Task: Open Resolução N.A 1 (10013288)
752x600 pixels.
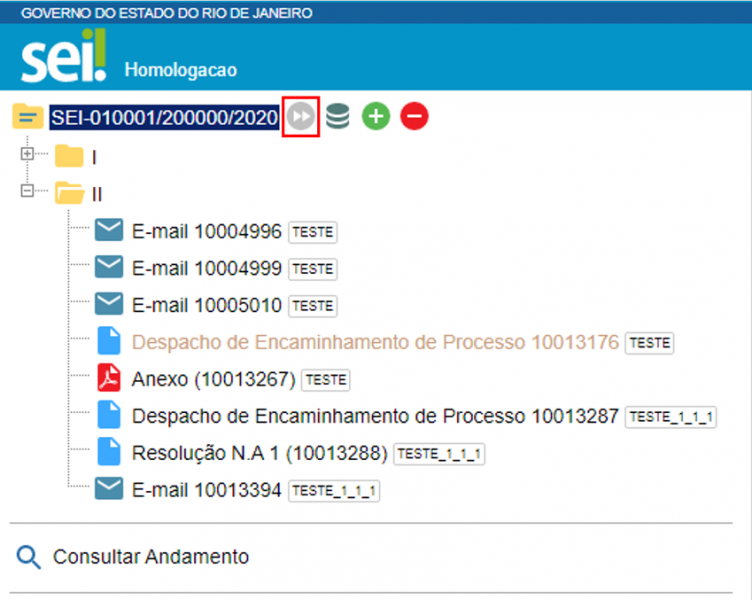Action: [x=259, y=453]
